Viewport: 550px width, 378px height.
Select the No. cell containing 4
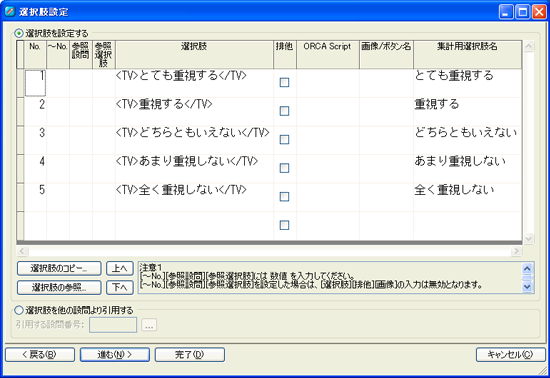point(35,169)
